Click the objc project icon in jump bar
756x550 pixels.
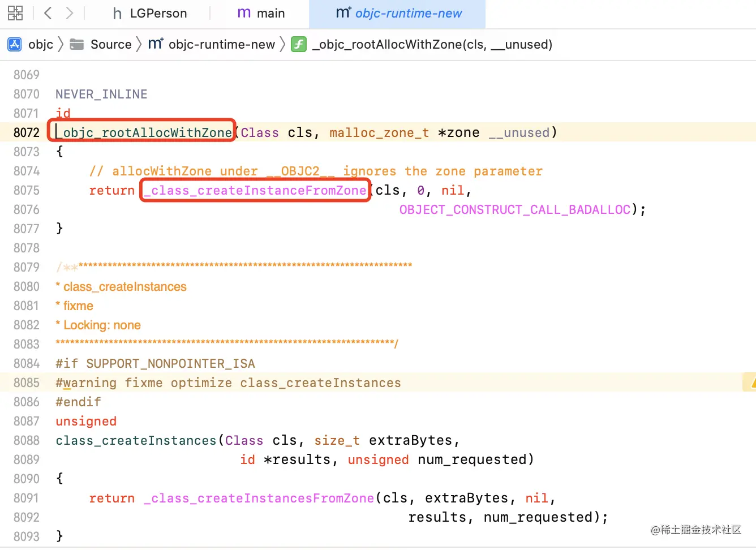[x=15, y=44]
